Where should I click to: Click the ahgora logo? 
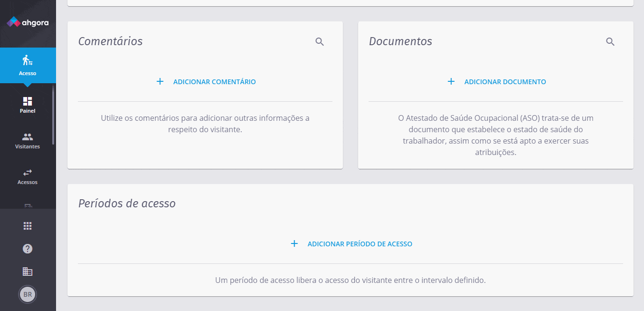point(28,22)
